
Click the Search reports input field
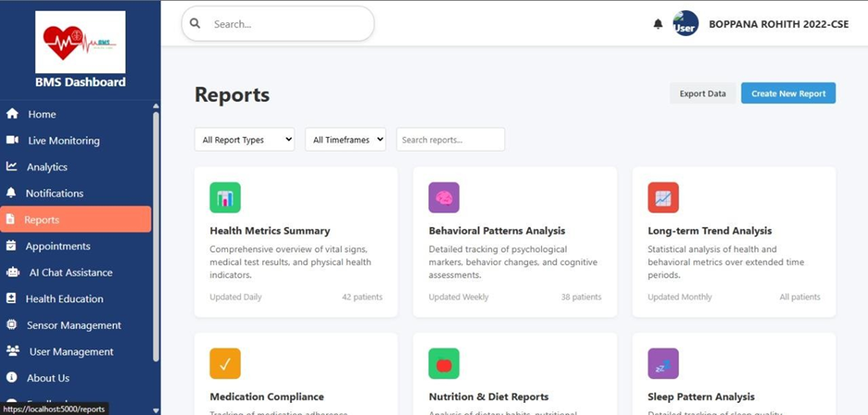tap(451, 140)
